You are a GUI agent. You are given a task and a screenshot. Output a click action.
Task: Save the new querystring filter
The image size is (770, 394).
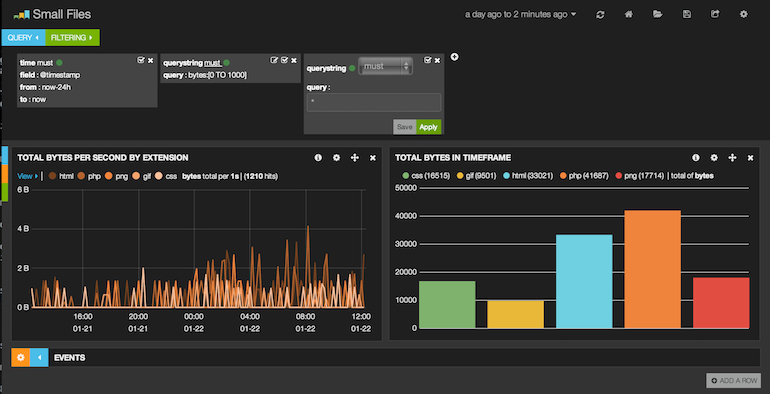coord(405,127)
